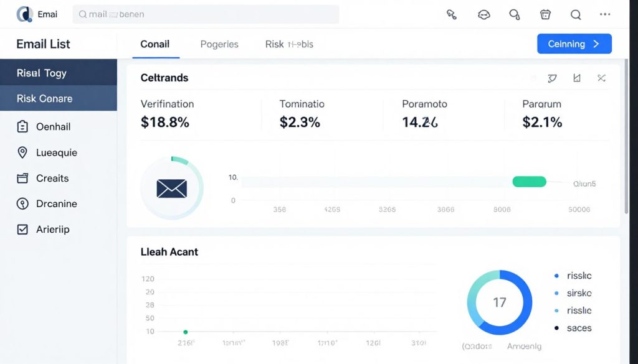
Task: Toggle the bar chart icon in Celtrands header
Action: (x=576, y=78)
